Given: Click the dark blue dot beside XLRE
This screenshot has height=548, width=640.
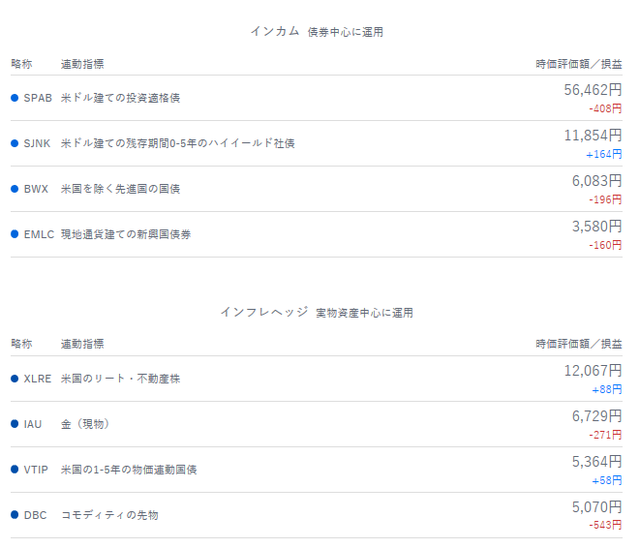Looking at the screenshot, I should click(15, 379).
